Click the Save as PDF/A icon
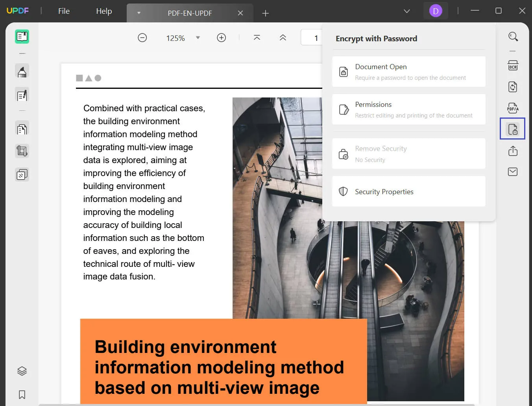Viewport: 532px width, 406px height. pyautogui.click(x=513, y=108)
